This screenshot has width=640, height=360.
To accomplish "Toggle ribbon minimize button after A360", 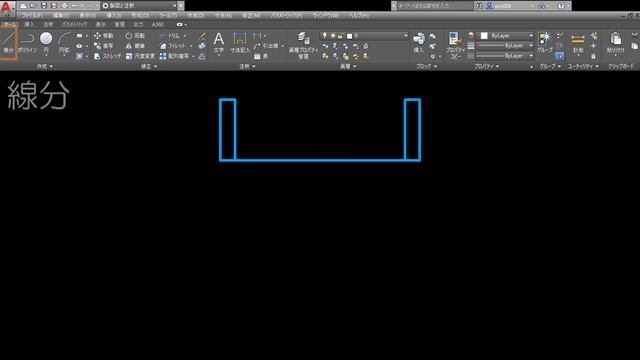I will [x=180, y=24].
